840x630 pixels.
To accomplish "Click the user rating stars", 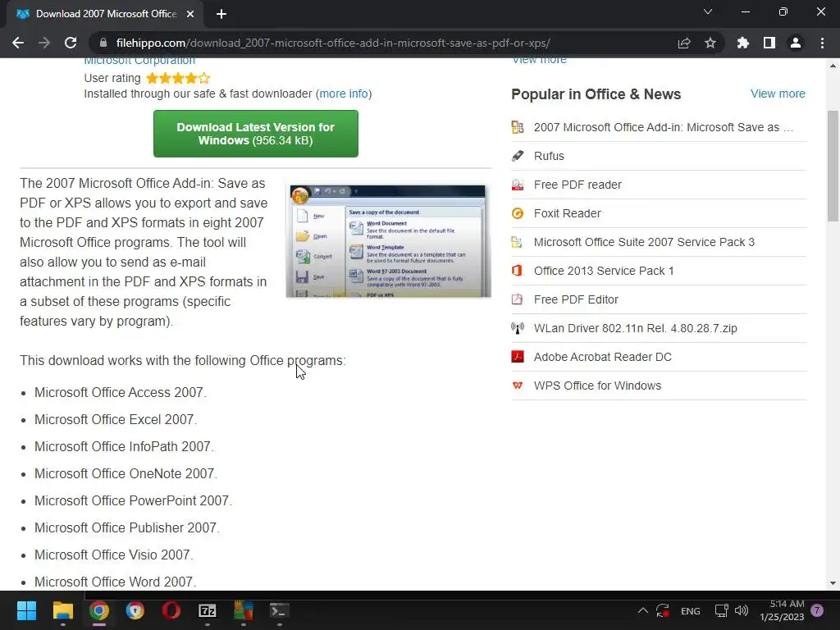I will pyautogui.click(x=178, y=78).
